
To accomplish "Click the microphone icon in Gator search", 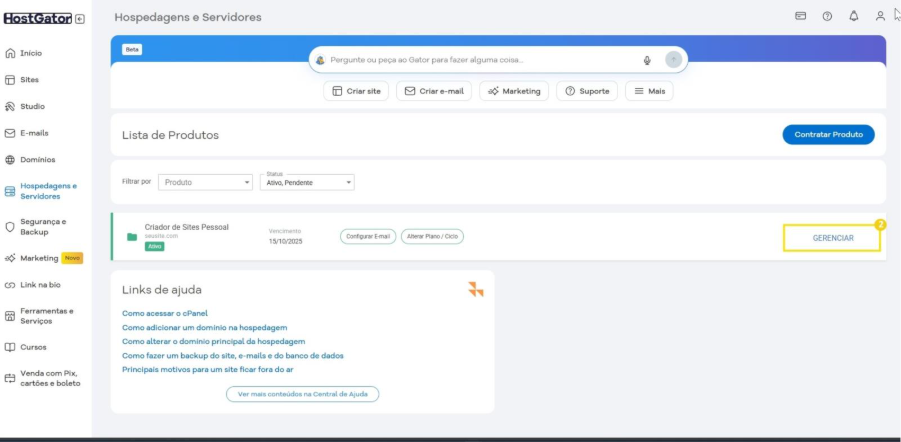I will coord(647,60).
